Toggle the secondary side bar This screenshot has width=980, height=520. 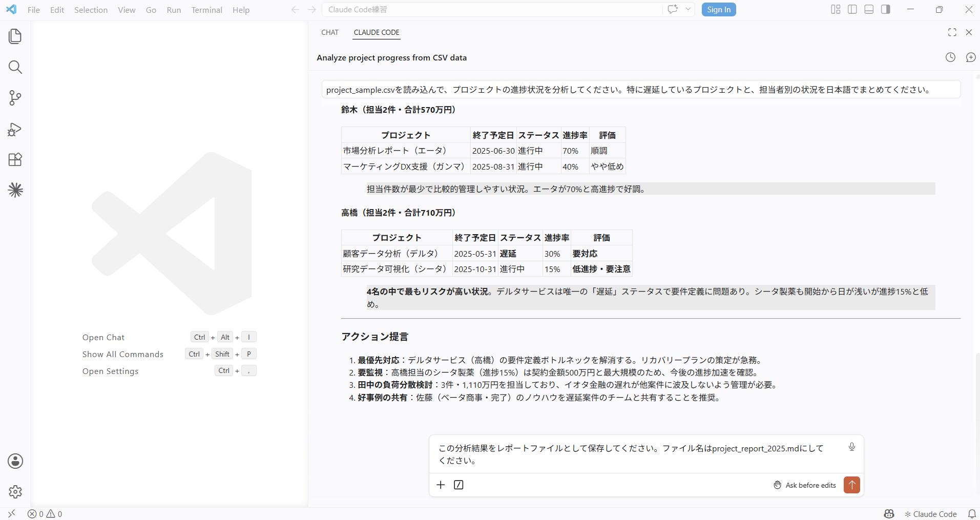[x=886, y=9]
